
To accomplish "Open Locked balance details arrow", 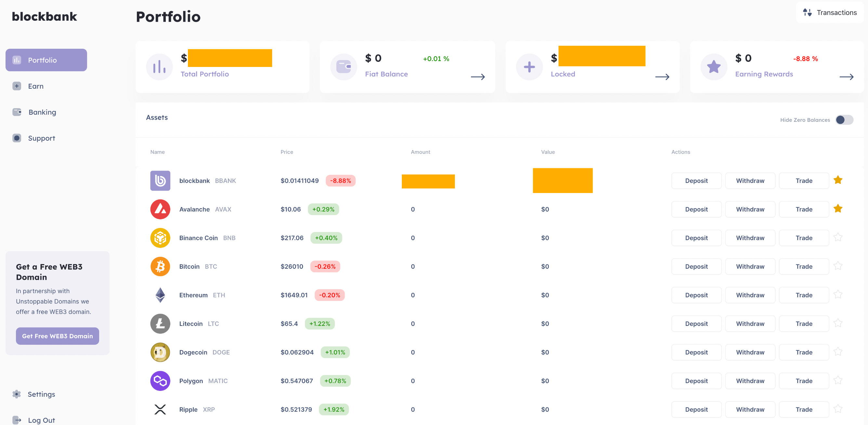I will [x=663, y=77].
